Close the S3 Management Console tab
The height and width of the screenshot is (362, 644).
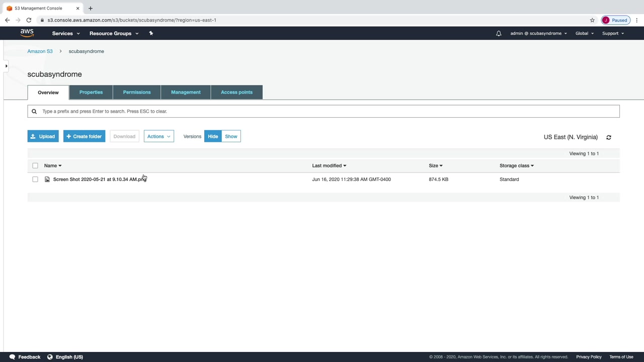click(77, 8)
